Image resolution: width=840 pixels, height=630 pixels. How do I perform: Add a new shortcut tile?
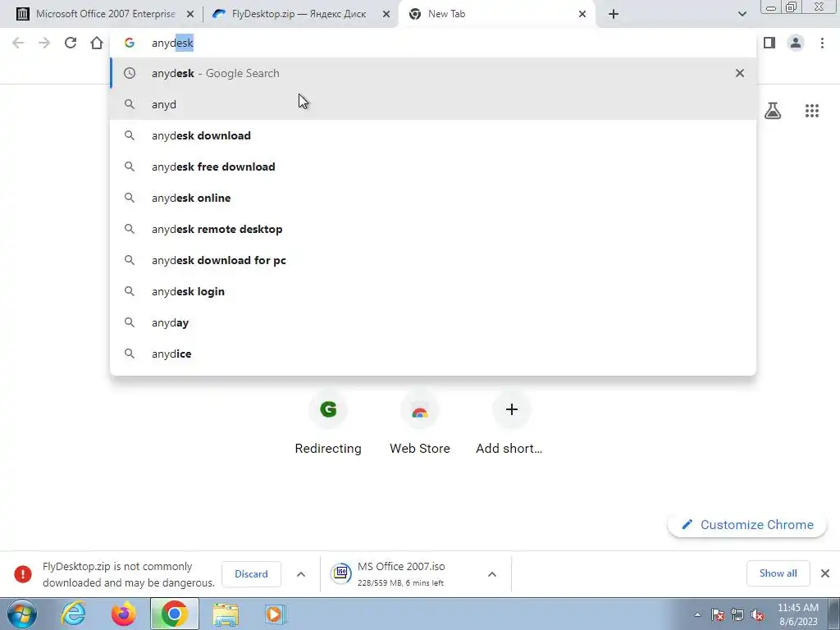coord(511,423)
